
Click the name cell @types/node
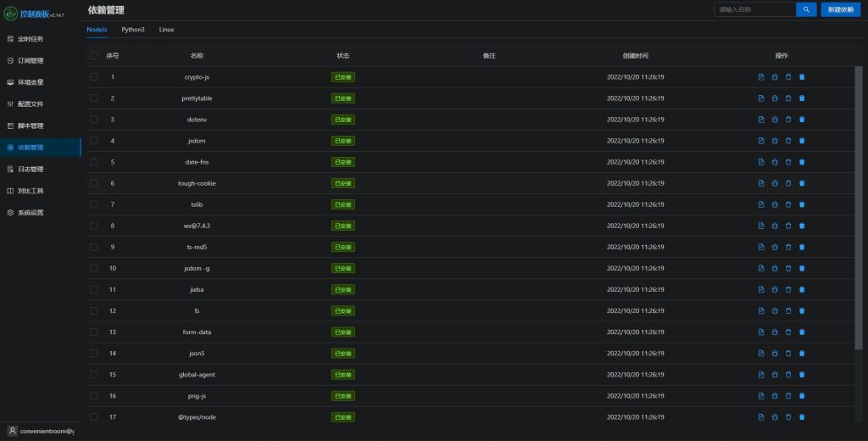pos(197,417)
